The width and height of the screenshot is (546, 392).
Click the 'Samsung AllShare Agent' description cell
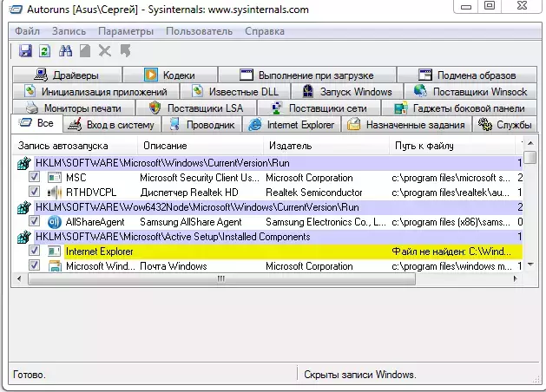pos(191,222)
